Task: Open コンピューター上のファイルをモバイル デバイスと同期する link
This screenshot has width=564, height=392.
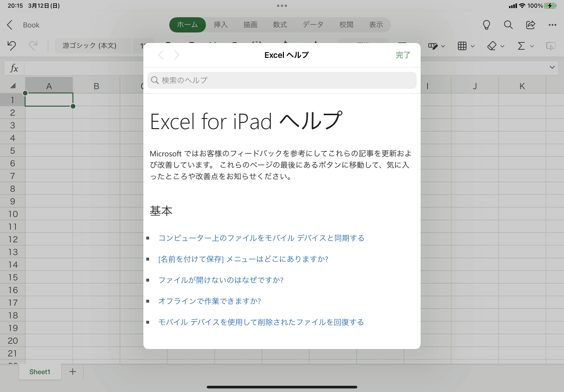Action: [261, 238]
